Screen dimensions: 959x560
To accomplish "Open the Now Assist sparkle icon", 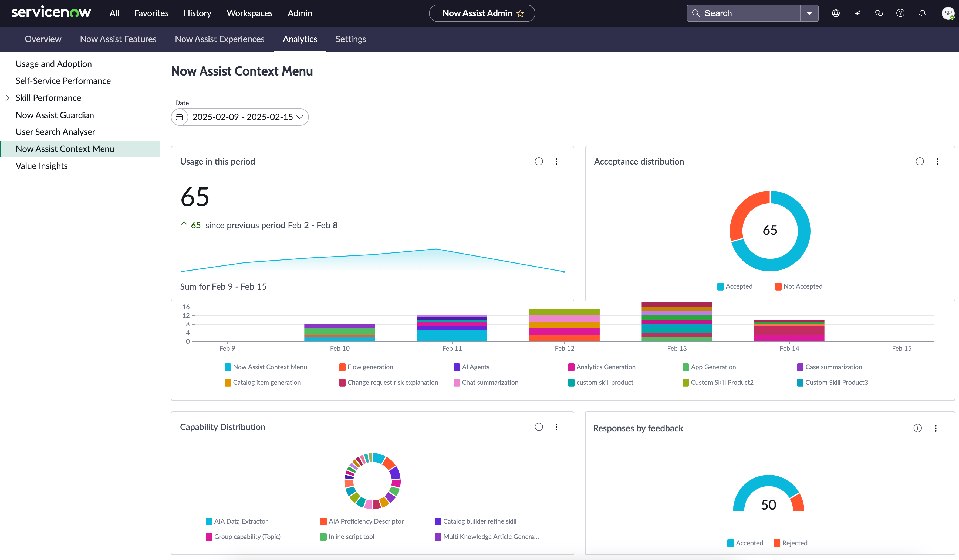I will 857,13.
